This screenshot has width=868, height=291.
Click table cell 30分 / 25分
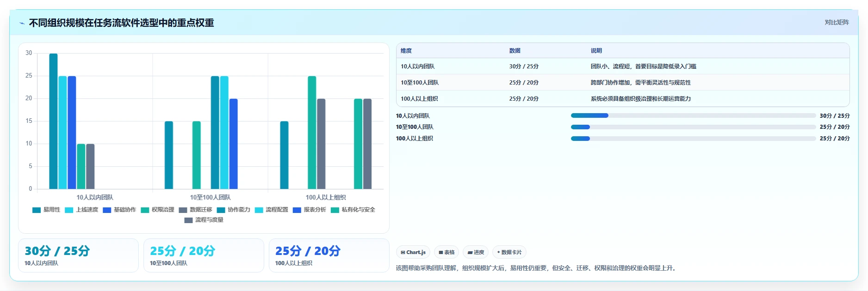click(x=524, y=67)
